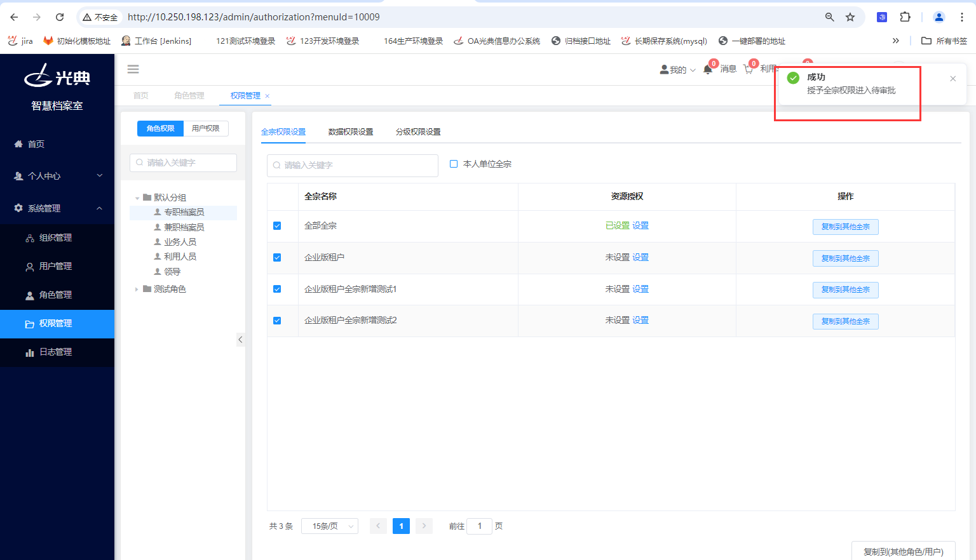Click the 光典 logo

tap(57, 76)
